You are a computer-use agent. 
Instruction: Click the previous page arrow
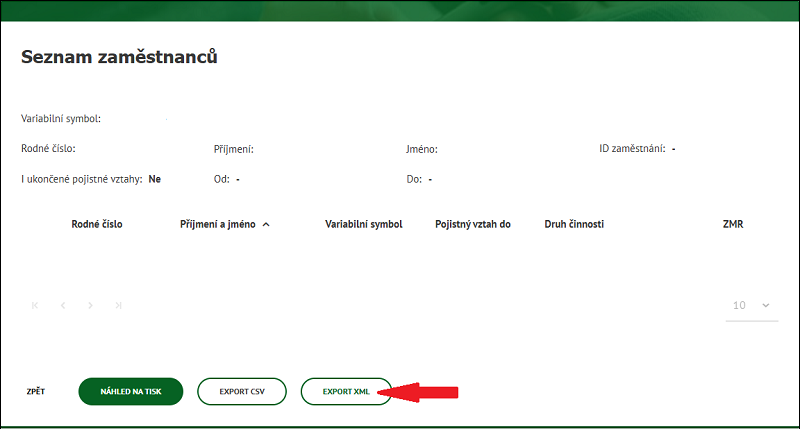click(63, 305)
